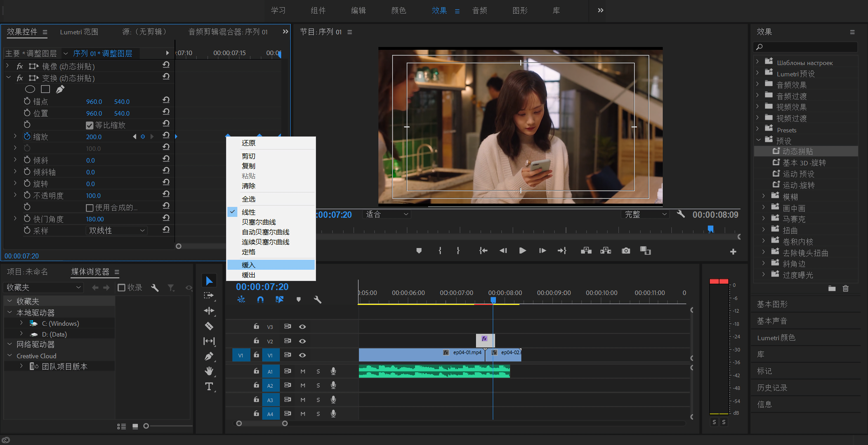The width and height of the screenshot is (868, 445).
Task: Select the Pen tool in tools panel
Action: pos(209,356)
